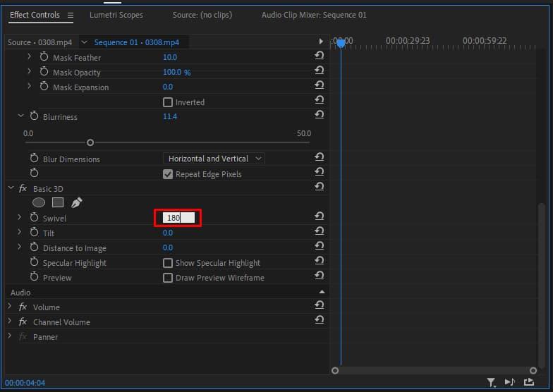Image resolution: width=553 pixels, height=392 pixels.
Task: Enable Show Specular Highlight checkbox
Action: (x=168, y=263)
